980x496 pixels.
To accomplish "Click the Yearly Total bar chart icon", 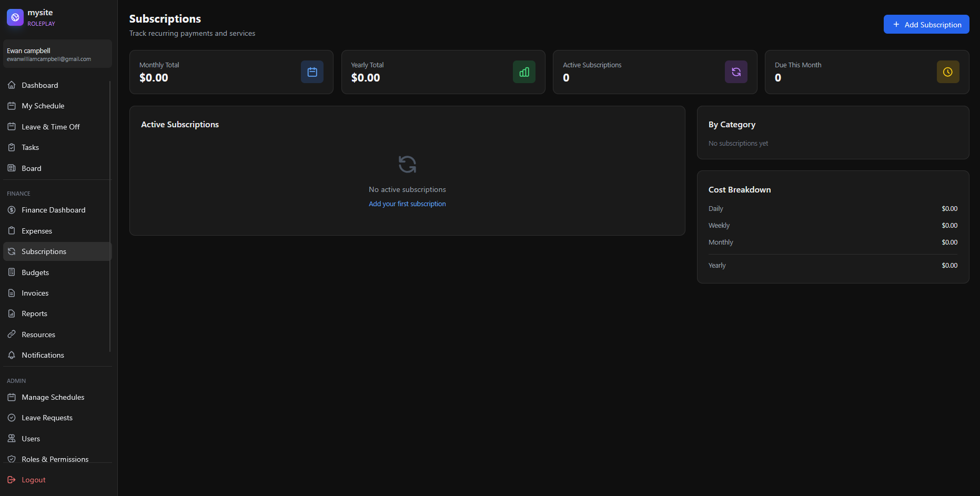I will (524, 72).
